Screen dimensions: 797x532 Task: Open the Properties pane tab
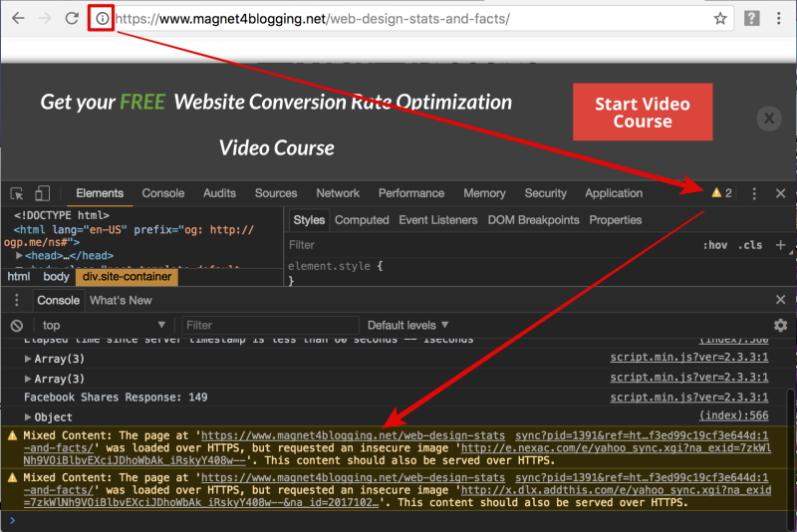pyautogui.click(x=615, y=220)
